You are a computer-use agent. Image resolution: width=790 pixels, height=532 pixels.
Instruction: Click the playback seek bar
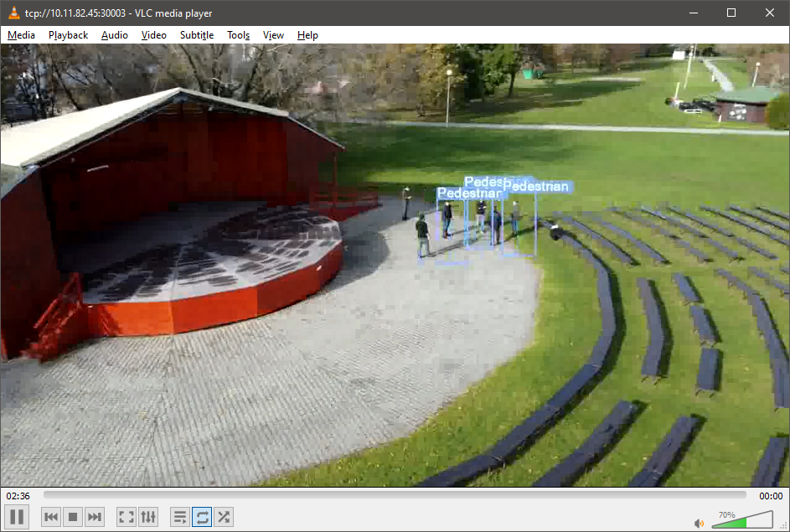click(395, 496)
